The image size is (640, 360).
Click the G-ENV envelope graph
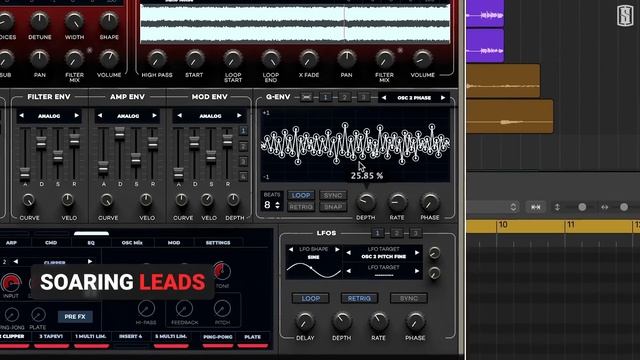pos(355,145)
